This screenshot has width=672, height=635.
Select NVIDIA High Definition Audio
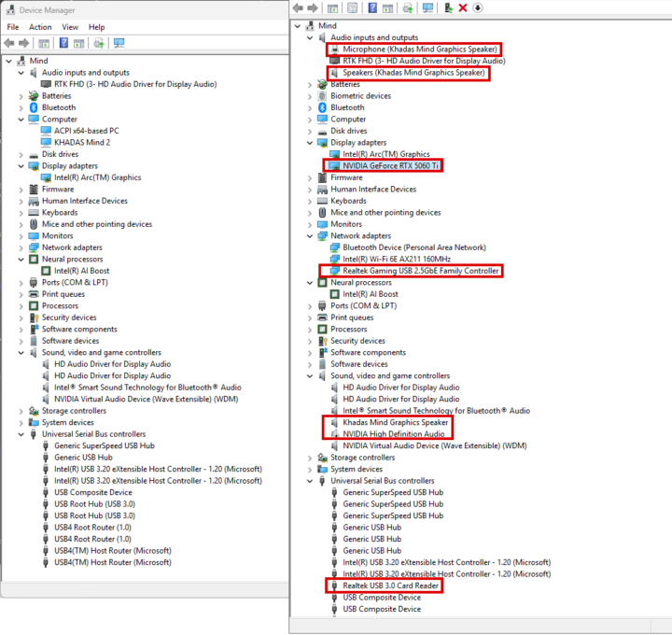click(x=394, y=434)
